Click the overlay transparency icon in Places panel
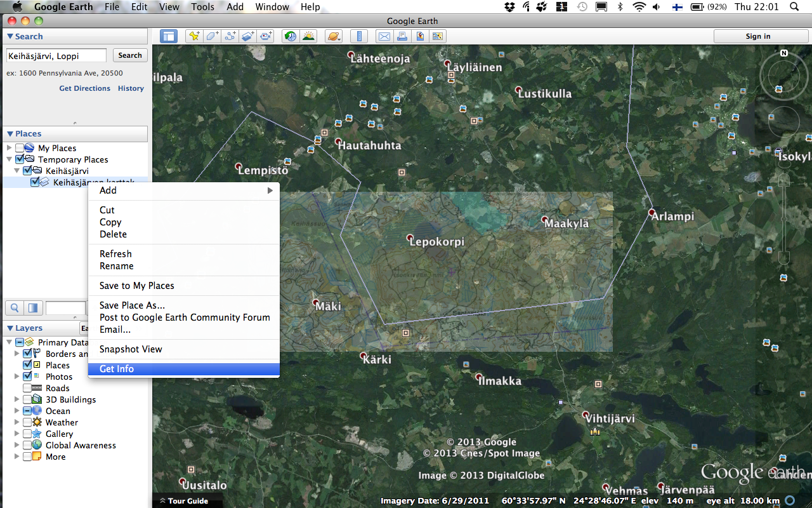 click(x=33, y=308)
